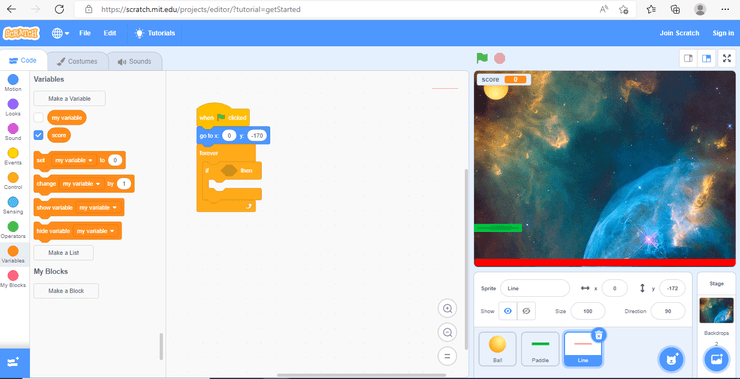Click the Choose a Sprite button
Viewport: 740px width, 379px height.
click(671, 360)
